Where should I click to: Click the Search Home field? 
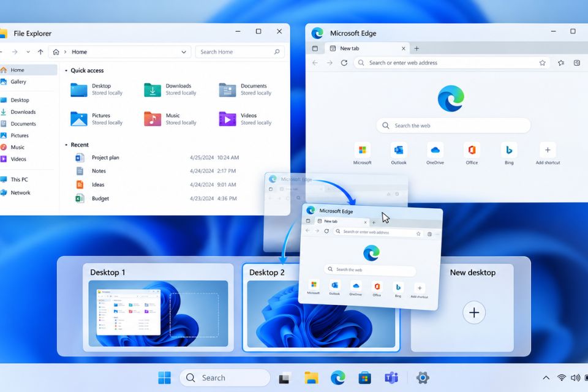coord(239,52)
